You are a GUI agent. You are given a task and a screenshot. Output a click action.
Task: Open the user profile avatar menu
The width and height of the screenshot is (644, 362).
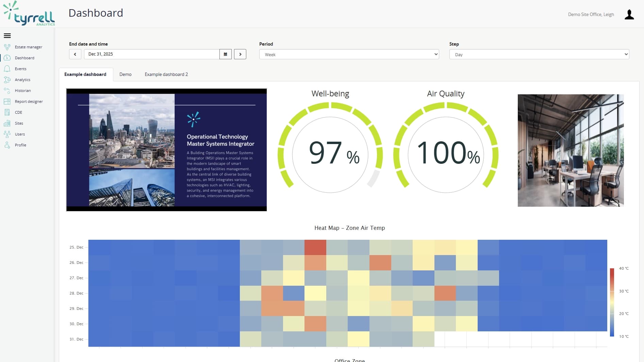(x=630, y=14)
